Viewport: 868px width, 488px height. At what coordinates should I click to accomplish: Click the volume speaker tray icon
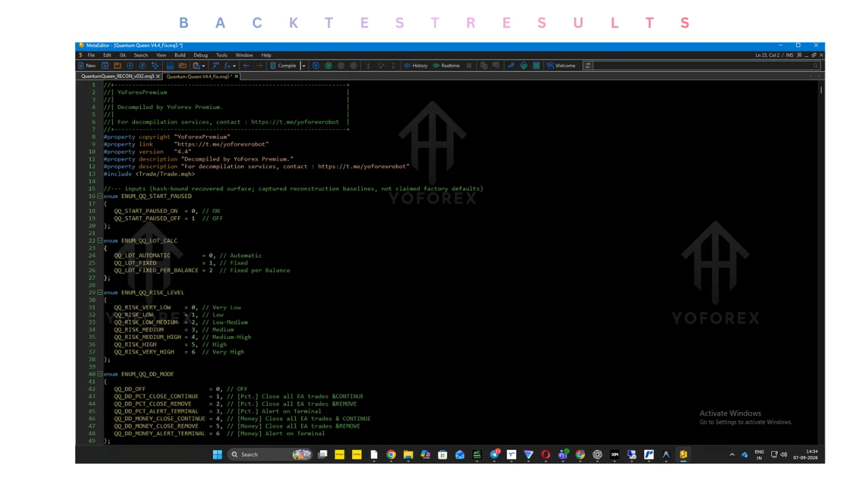783,455
